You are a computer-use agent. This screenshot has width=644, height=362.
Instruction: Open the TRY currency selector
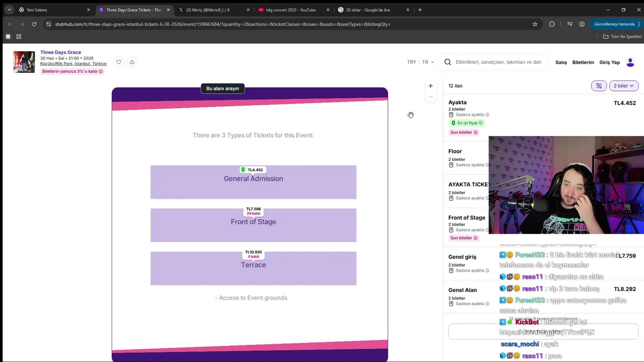tap(412, 62)
